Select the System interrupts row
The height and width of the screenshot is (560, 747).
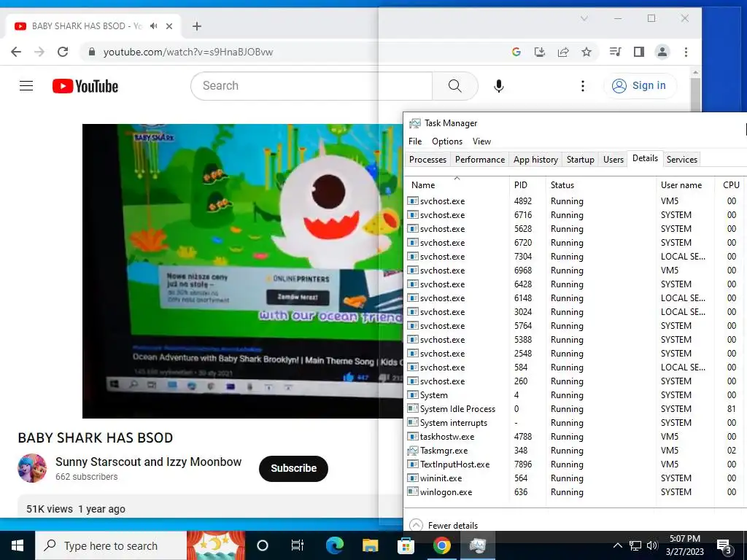pos(576,422)
